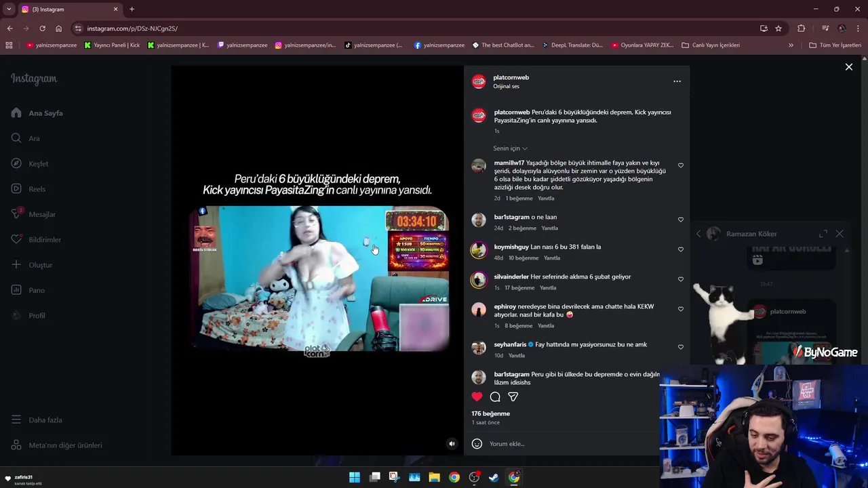Screen dimensions: 868x488
Task: View the 176 beğenme likes list
Action: tap(491, 413)
